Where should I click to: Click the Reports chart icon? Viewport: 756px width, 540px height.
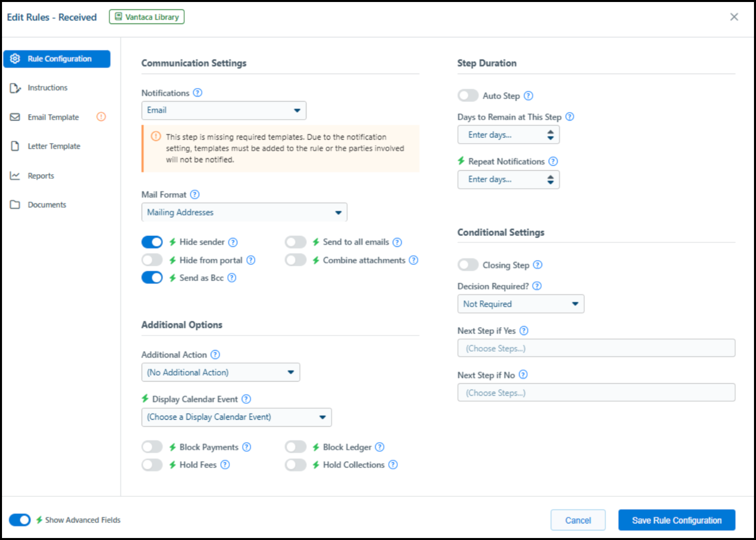click(x=15, y=175)
